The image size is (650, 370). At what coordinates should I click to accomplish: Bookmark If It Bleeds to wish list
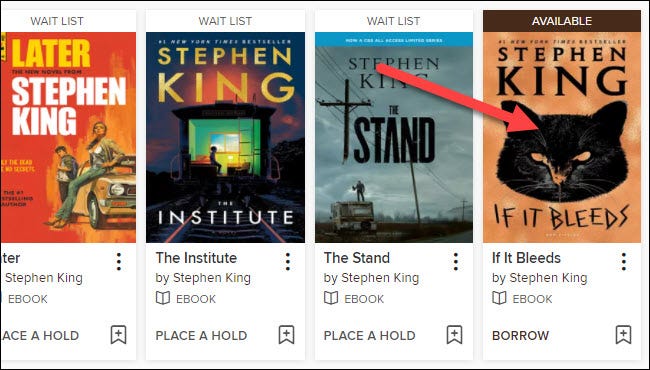[x=623, y=335]
